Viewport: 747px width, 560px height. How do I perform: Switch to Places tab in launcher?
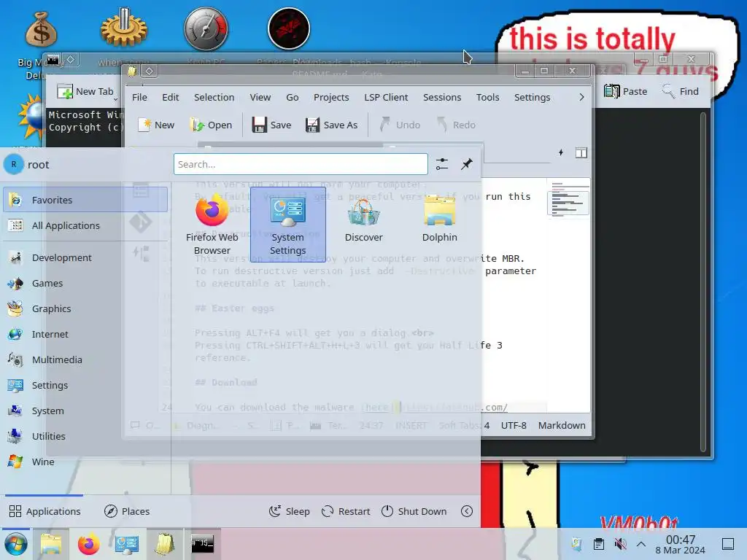click(x=127, y=511)
